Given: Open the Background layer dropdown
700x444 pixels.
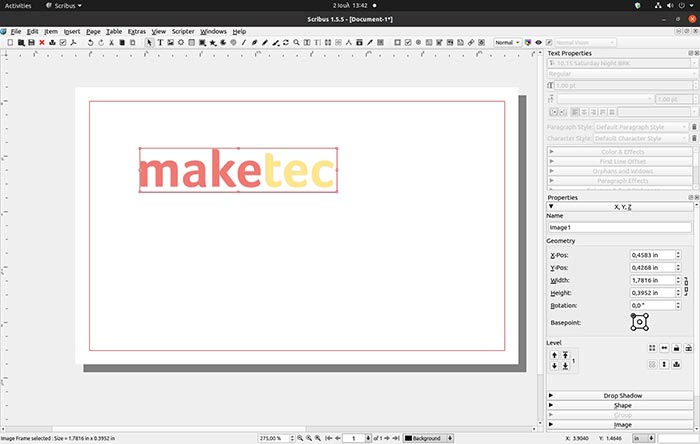Looking at the screenshot, I should click(x=429, y=438).
